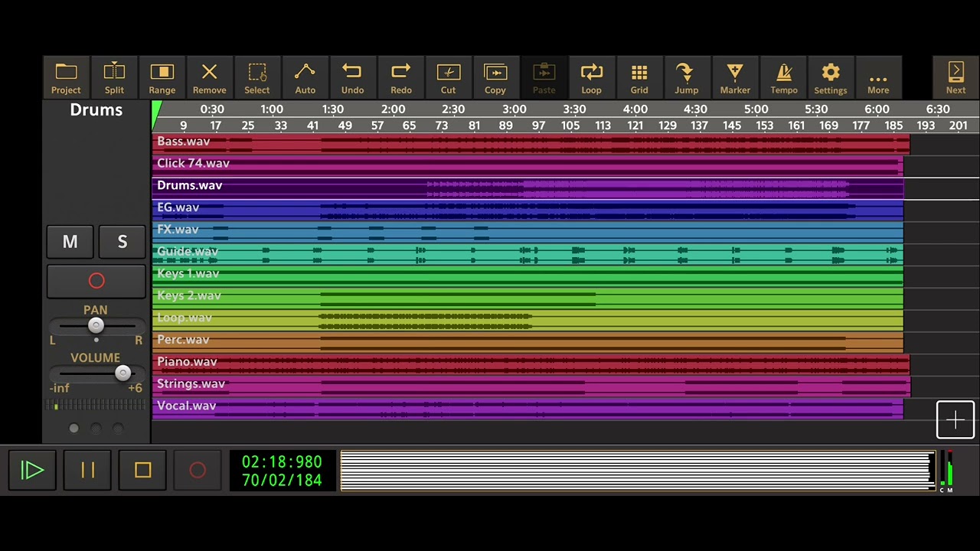Pause playback
The height and width of the screenshot is (551, 980).
(87, 470)
